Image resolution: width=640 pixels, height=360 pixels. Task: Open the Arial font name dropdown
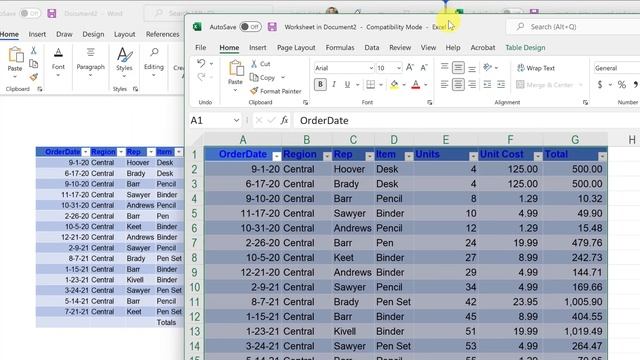pos(371,68)
